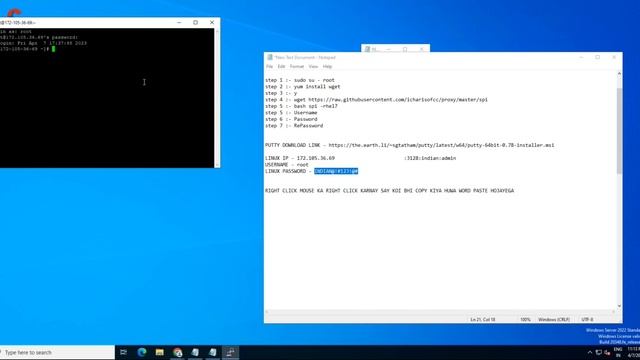Image resolution: width=640 pixels, height=360 pixels.
Task: Minimize the Notepad window
Action: click(581, 58)
